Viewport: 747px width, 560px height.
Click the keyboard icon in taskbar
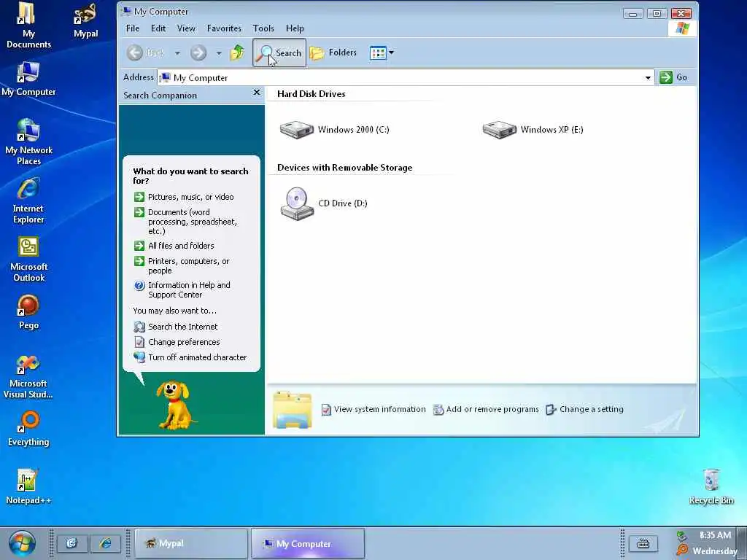[x=643, y=543]
